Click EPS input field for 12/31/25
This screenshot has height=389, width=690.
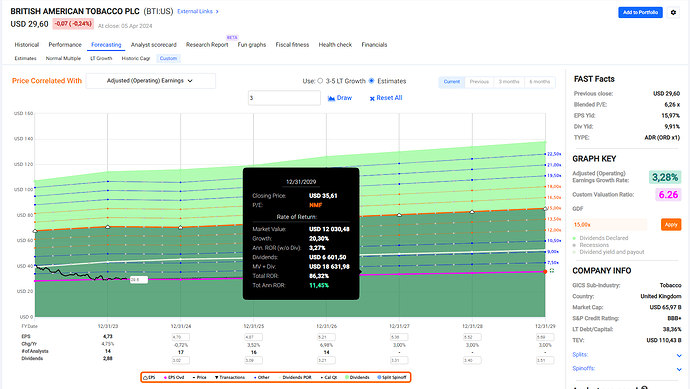254,338
